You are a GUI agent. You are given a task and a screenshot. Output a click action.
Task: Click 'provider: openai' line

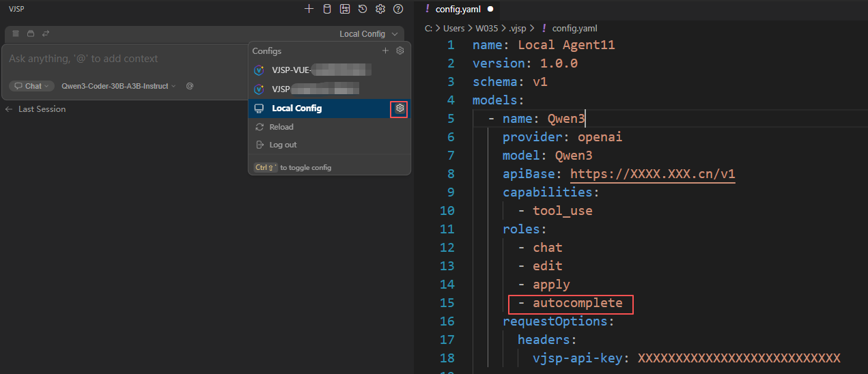(563, 137)
